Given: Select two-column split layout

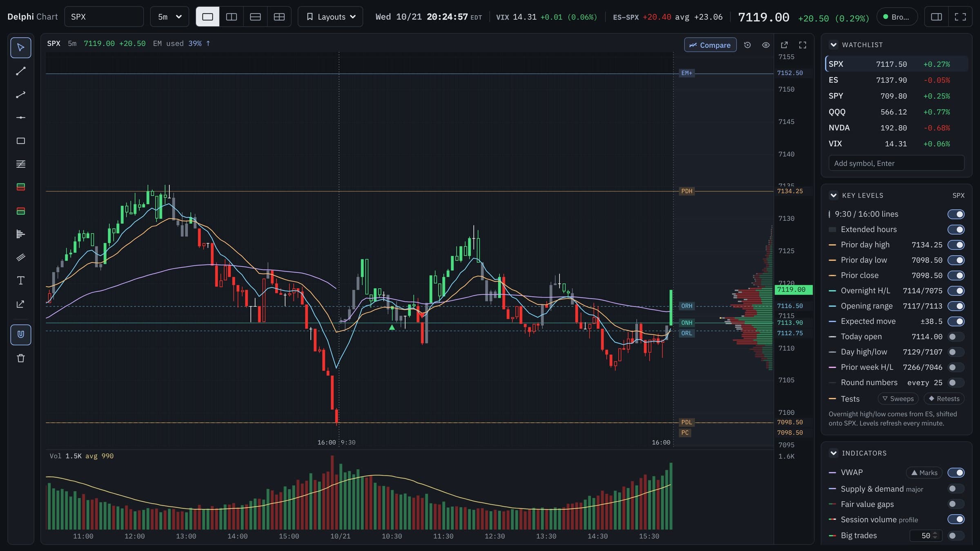Looking at the screenshot, I should click(x=232, y=17).
